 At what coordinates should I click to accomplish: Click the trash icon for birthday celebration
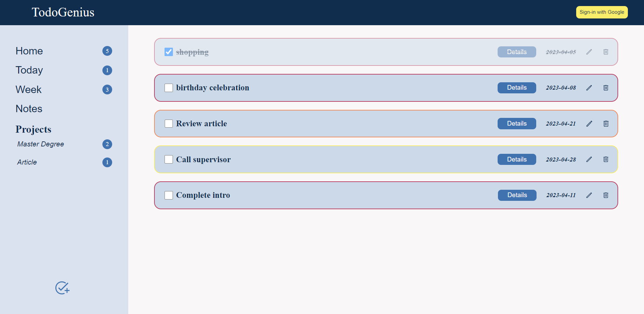(606, 88)
